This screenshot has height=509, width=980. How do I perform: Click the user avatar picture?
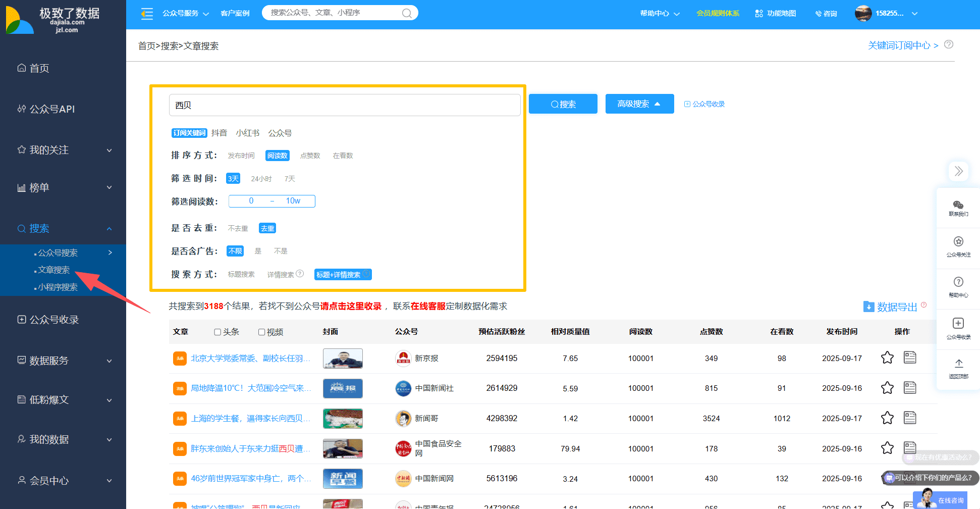click(x=863, y=13)
